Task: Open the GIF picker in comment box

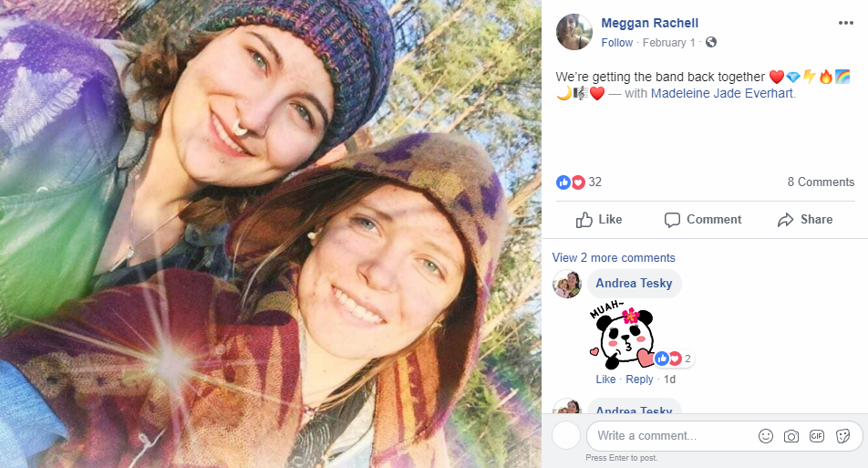Action: 817,436
